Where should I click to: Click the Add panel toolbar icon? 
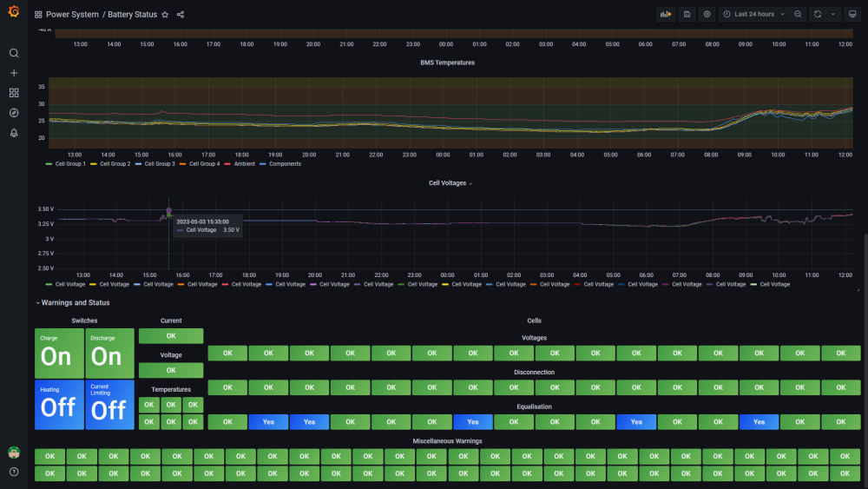(x=666, y=15)
